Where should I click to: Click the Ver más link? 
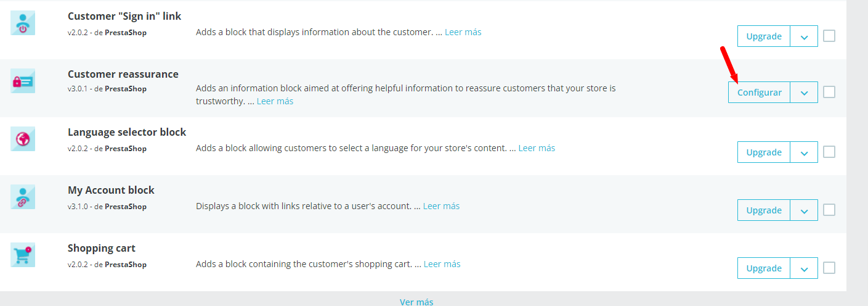tap(416, 302)
